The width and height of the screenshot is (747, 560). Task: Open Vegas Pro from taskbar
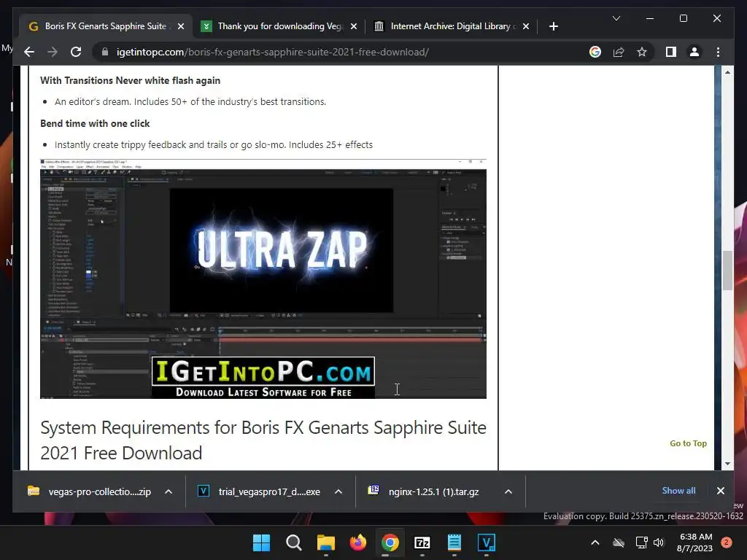coord(487,542)
